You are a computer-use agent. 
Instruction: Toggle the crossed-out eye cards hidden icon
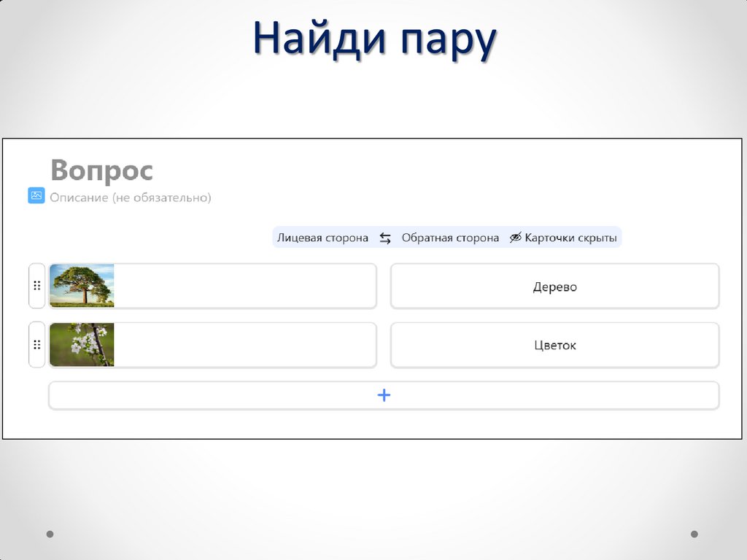(x=515, y=238)
